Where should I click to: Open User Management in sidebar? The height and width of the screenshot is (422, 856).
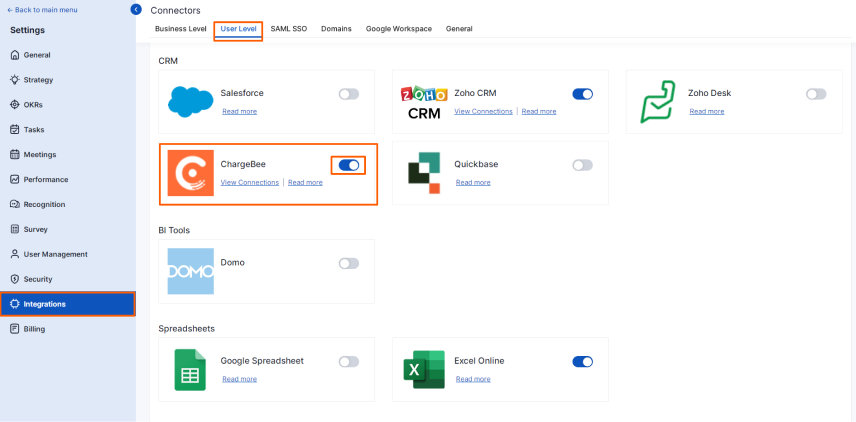68,254
